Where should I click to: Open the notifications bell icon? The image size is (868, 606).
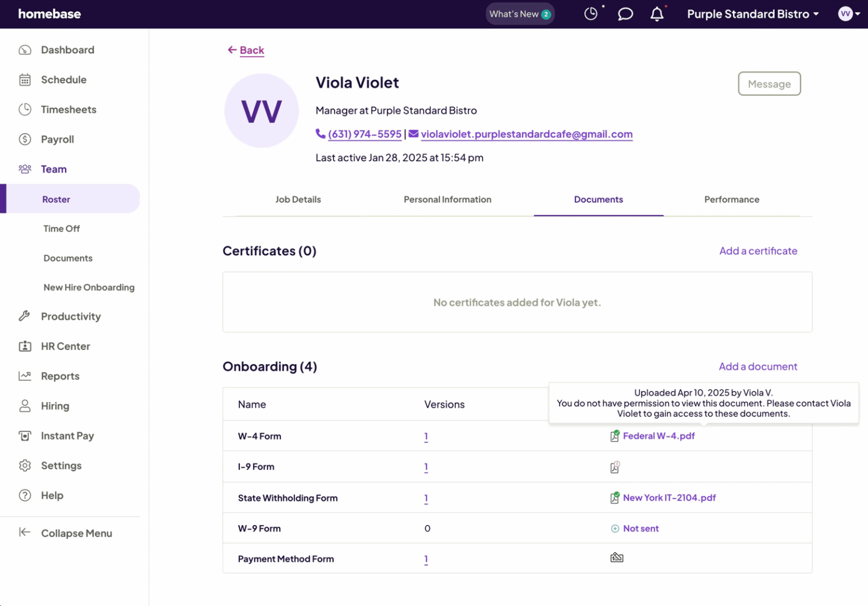pos(657,14)
